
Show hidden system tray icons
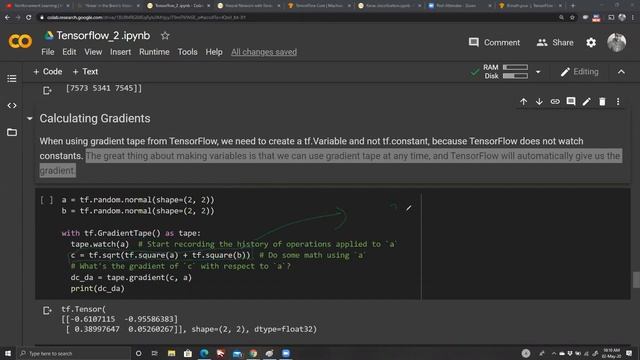pyautogui.click(x=553, y=353)
